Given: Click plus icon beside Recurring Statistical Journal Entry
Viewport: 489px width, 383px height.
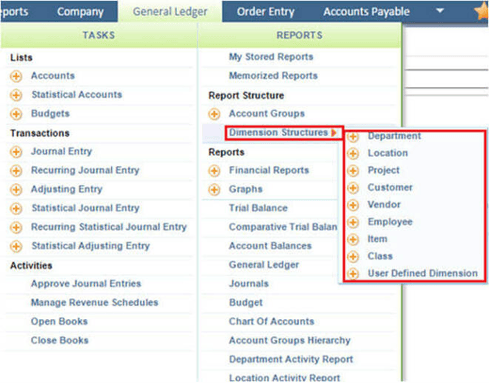Looking at the screenshot, I should point(16,228).
